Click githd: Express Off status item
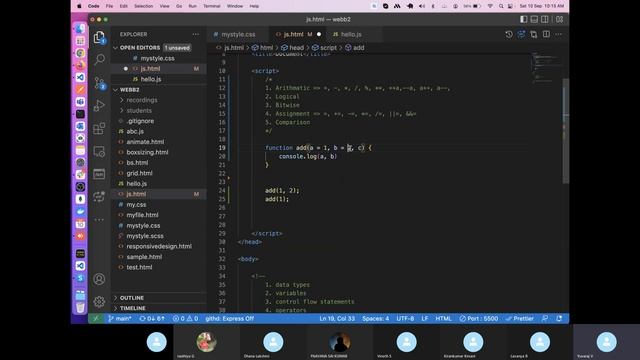Viewport: 640px width, 360px height. [x=230, y=318]
